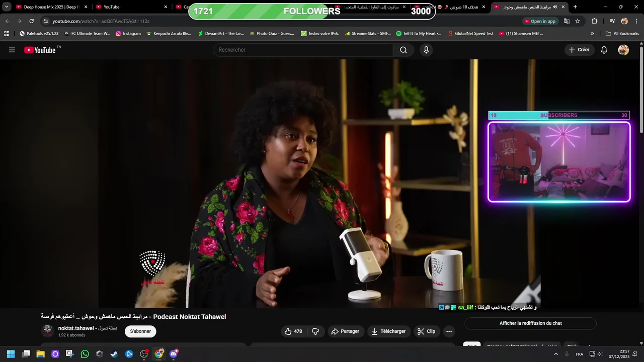Translate this page icon
644x362 pixels.
click(x=567, y=21)
